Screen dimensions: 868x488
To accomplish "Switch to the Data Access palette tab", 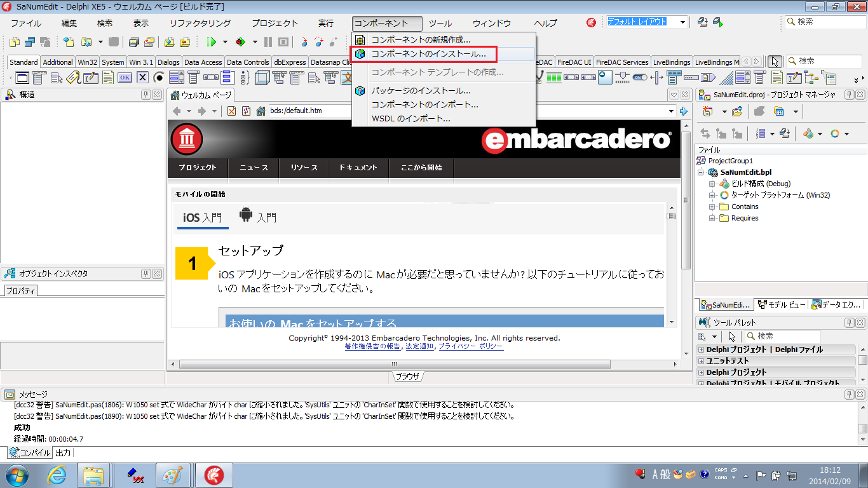I will (x=203, y=62).
